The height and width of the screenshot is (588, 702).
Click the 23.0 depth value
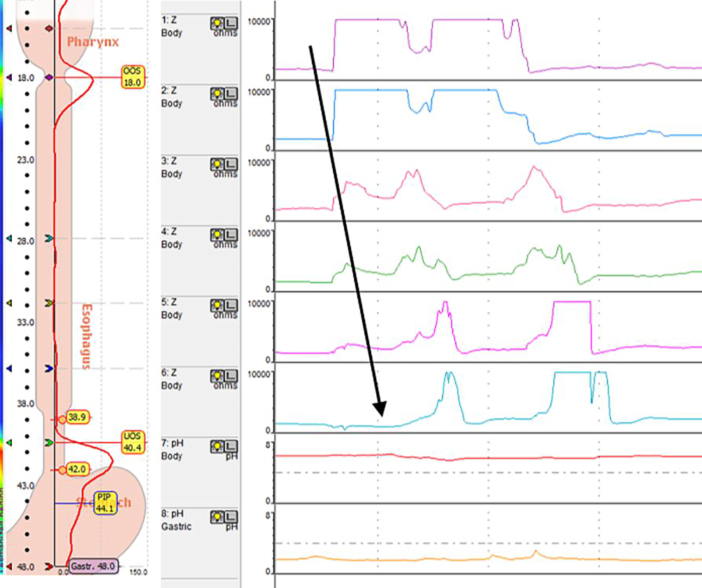tap(25, 160)
